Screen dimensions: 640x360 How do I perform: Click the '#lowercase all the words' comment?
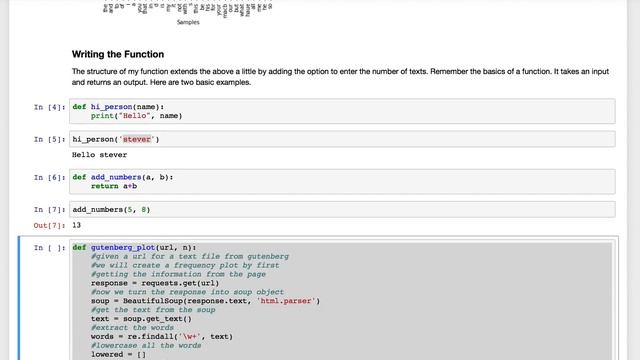pyautogui.click(x=146, y=345)
